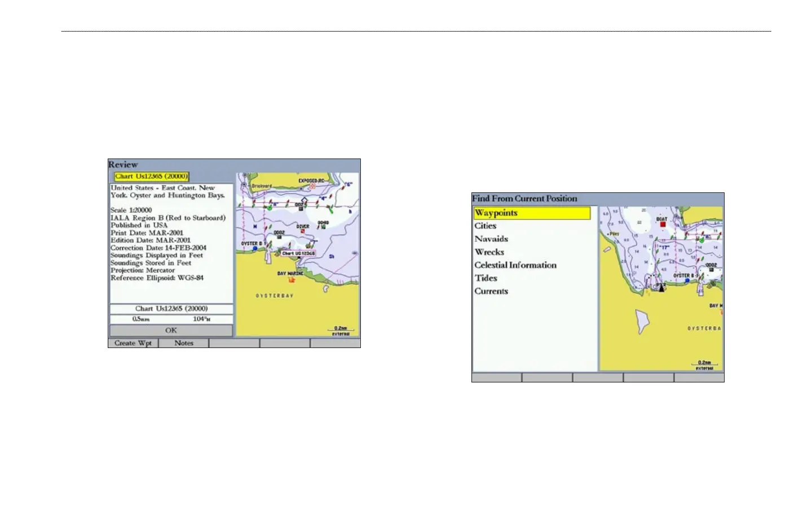Open Wrecks from the Find list
Screen dimensions: 812x528
coord(489,252)
